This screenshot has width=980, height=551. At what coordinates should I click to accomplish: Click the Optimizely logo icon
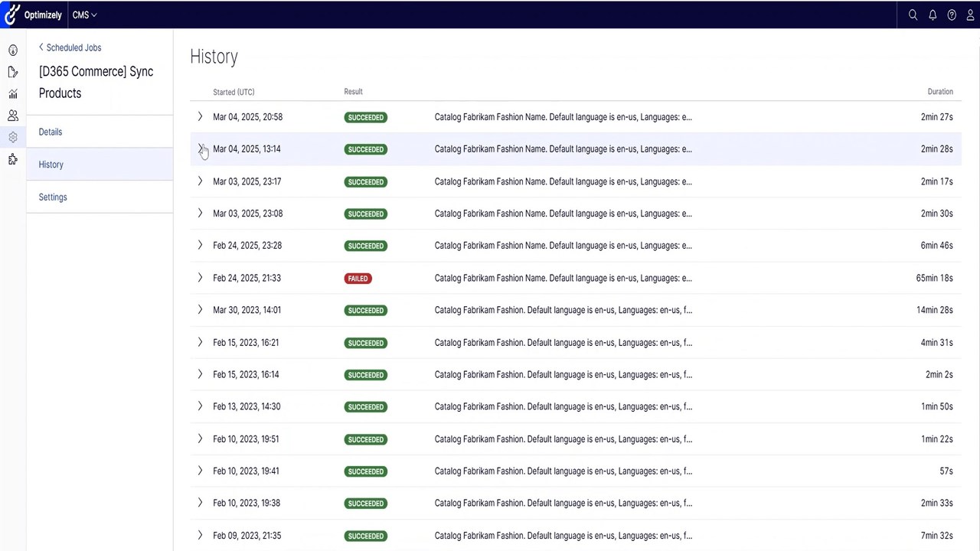click(x=12, y=15)
